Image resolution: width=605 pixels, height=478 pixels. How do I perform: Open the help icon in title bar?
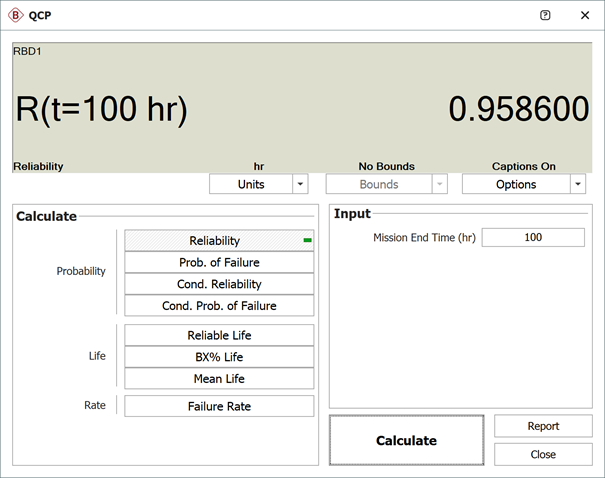pos(545,15)
